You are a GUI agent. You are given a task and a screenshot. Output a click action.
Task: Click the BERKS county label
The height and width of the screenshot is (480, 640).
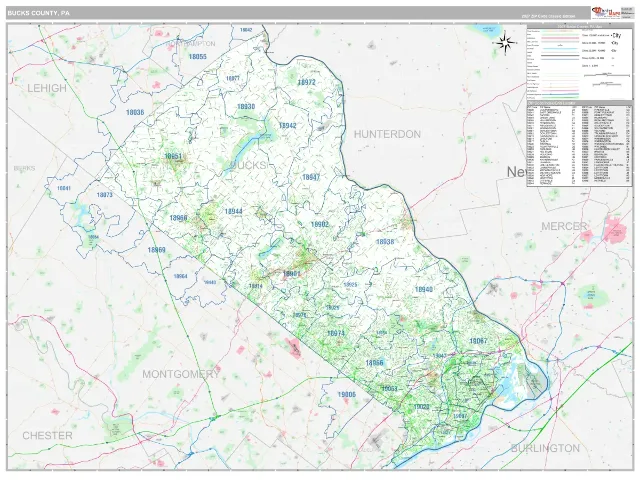[24, 168]
